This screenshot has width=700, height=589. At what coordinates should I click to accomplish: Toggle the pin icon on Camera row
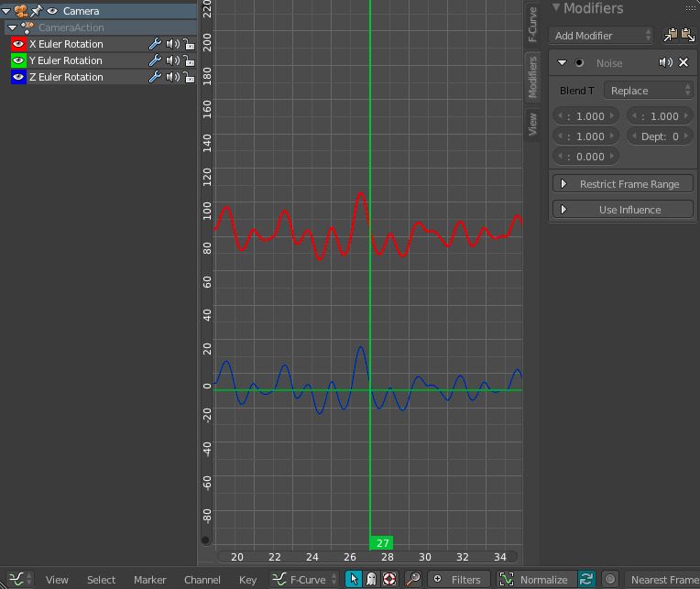pyautogui.click(x=36, y=11)
